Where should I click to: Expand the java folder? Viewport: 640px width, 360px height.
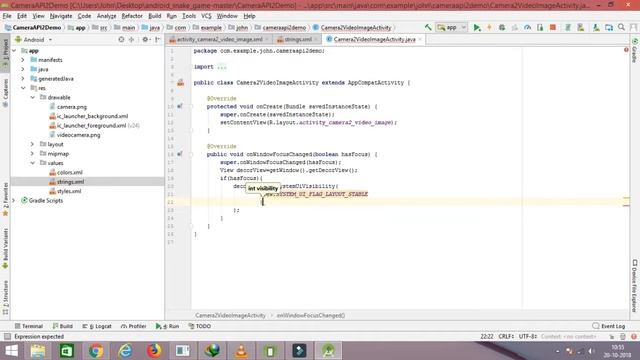23,69
